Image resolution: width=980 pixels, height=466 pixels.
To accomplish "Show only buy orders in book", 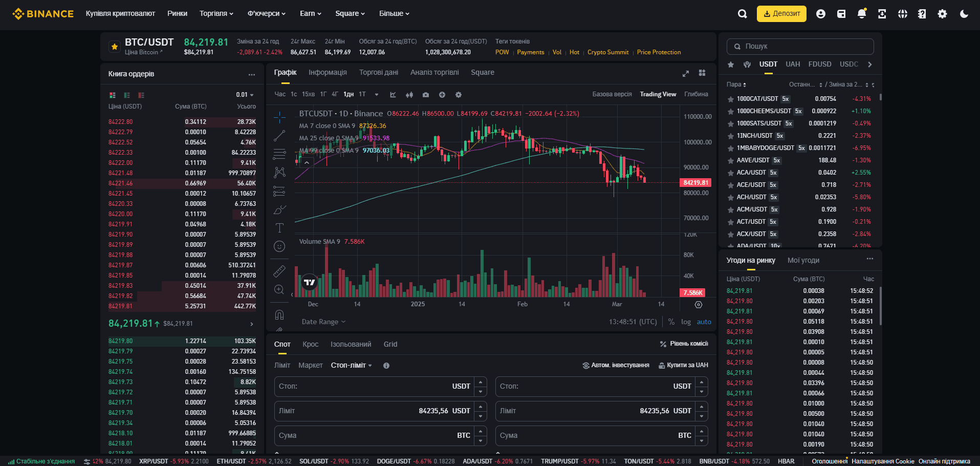I will 127,95.
